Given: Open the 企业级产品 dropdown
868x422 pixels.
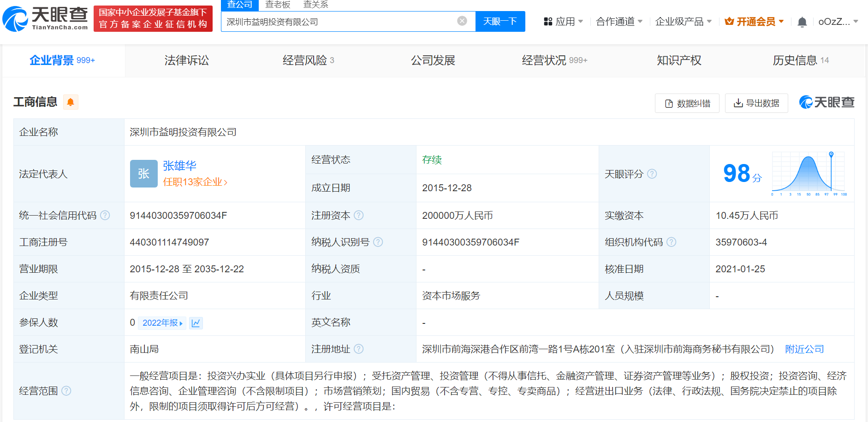Looking at the screenshot, I should (683, 22).
